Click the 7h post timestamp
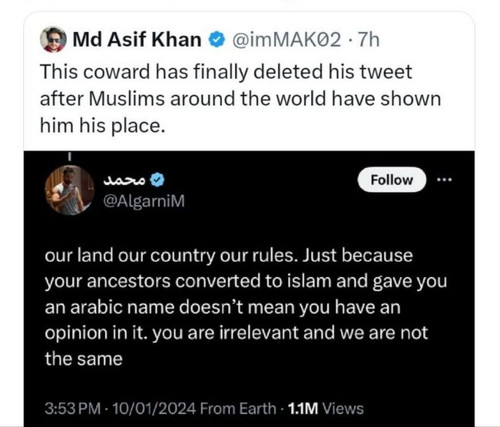The image size is (500, 427). click(x=368, y=40)
